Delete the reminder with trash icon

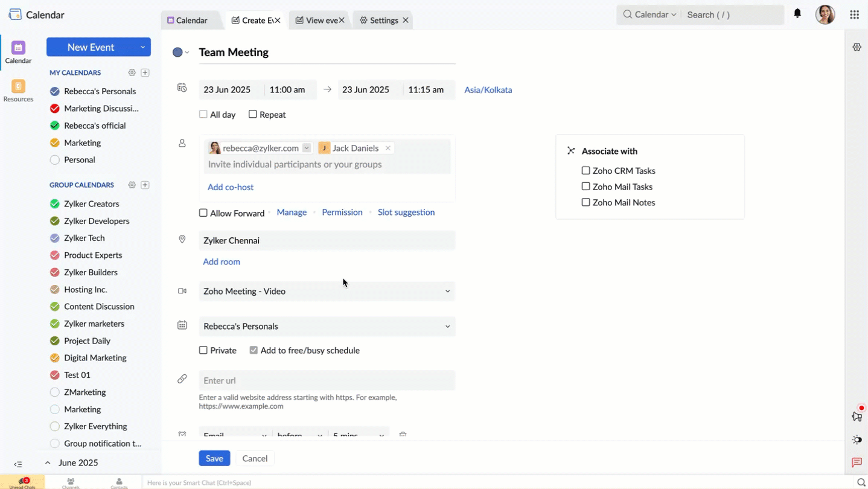click(x=403, y=435)
